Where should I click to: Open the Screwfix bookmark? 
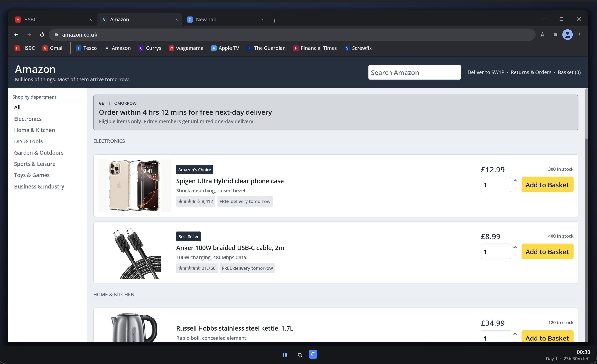click(358, 48)
